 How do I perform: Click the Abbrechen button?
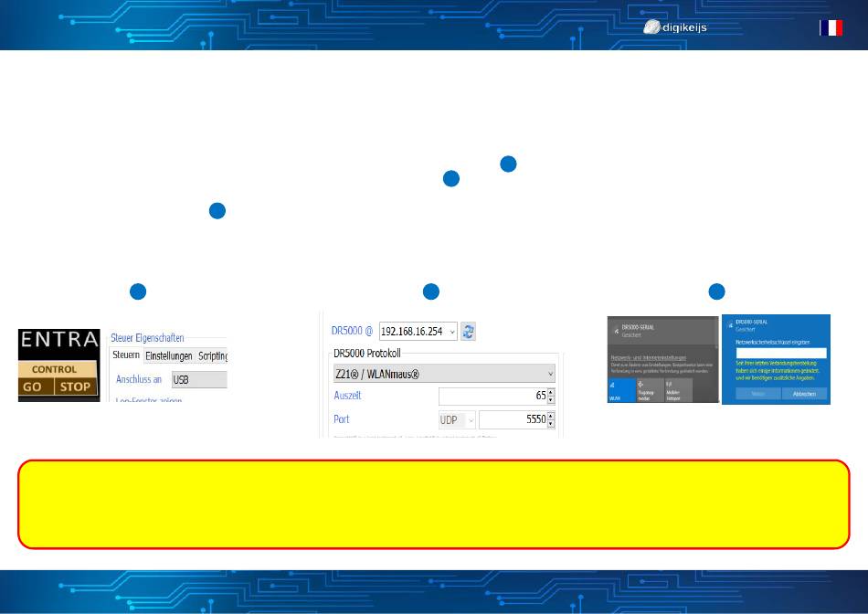(805, 393)
